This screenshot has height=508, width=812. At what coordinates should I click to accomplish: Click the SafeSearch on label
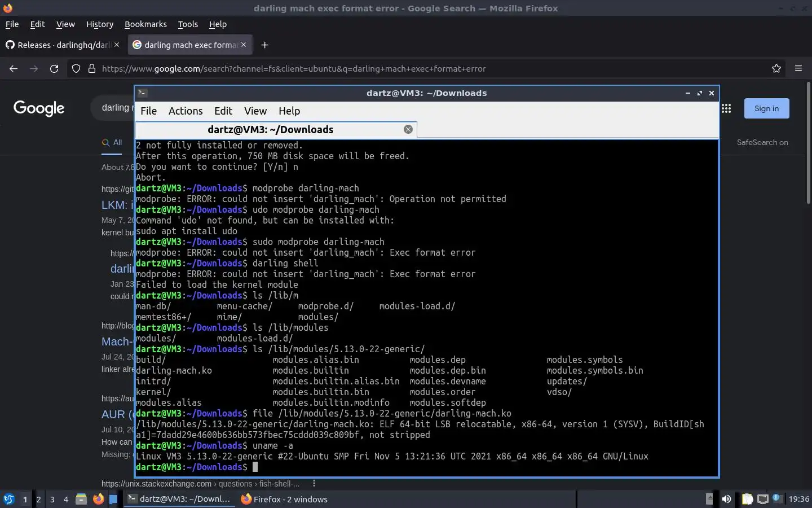tap(762, 142)
